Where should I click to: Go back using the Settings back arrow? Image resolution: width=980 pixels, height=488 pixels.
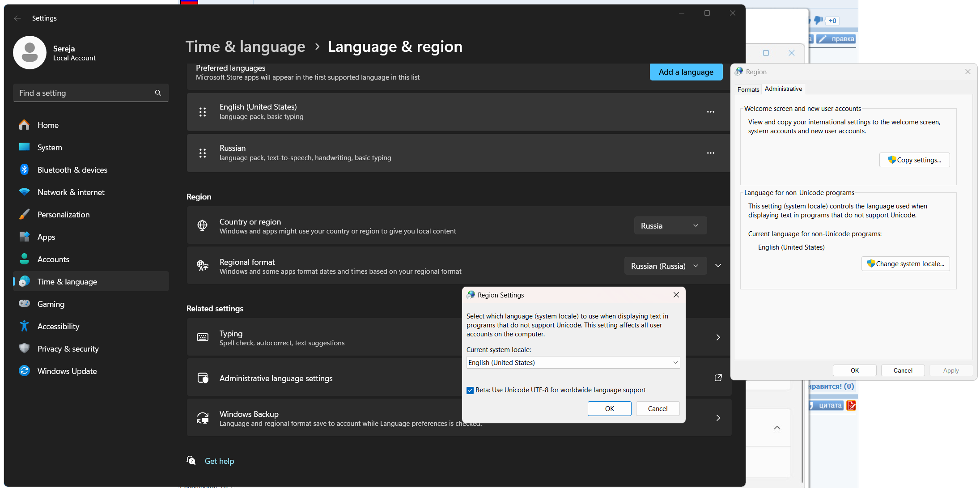pyautogui.click(x=17, y=18)
